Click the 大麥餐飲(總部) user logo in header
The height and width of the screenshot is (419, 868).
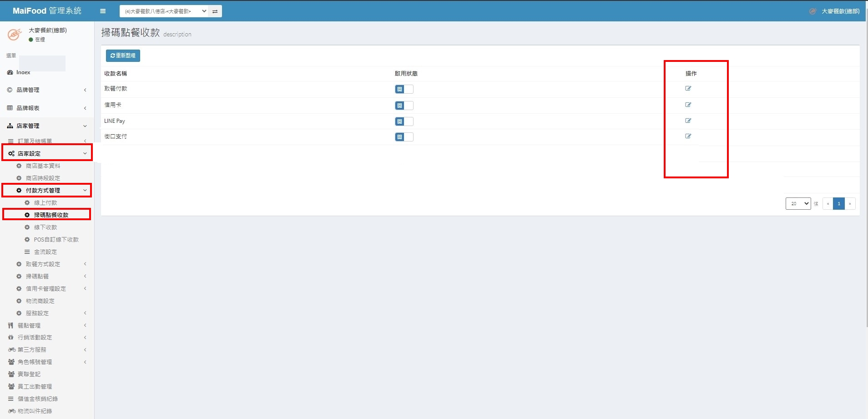[x=812, y=11]
